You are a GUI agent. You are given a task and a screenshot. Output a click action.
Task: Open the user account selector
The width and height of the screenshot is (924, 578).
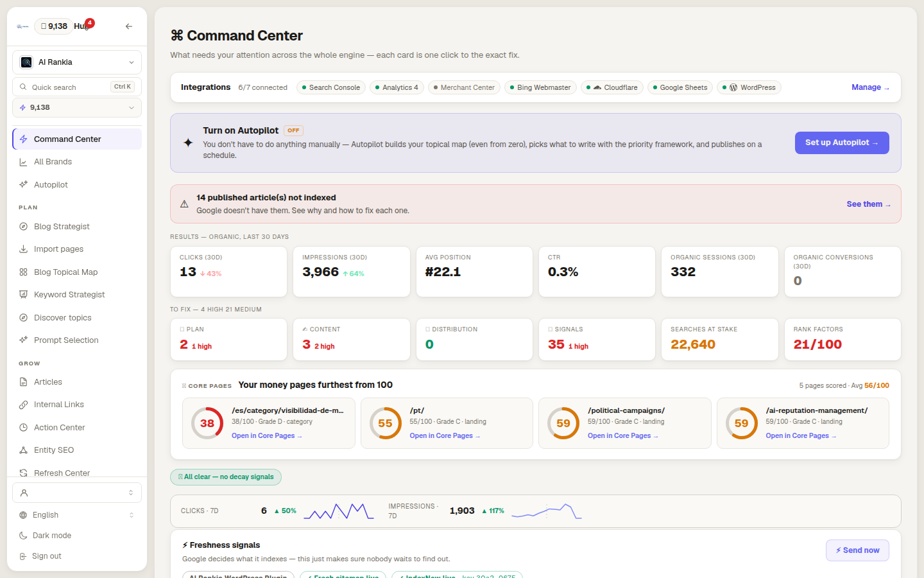point(77,493)
